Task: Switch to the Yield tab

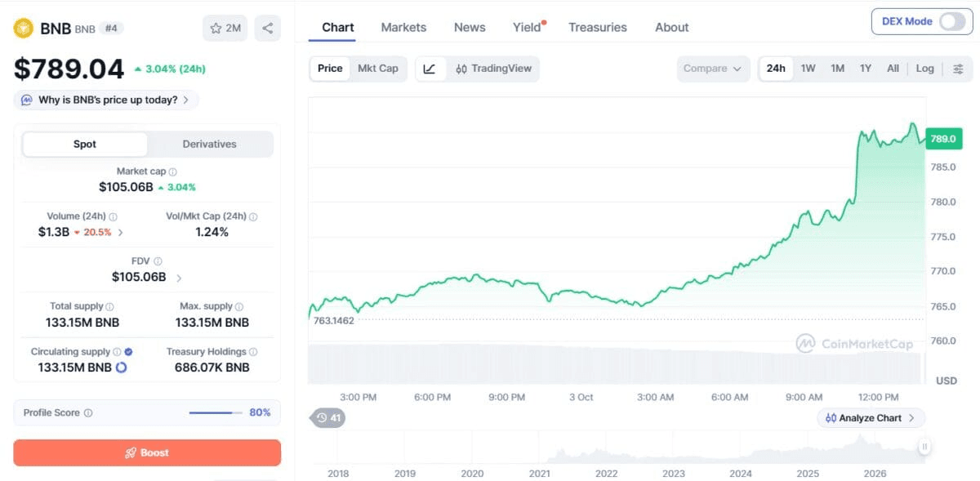Action: click(528, 27)
